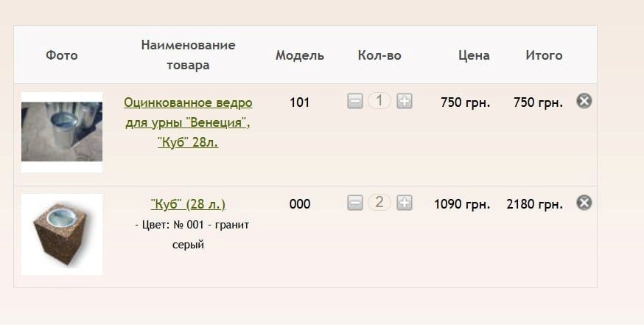This screenshot has height=325, width=644.
Task: Increase quantity of the galvanized bucket
Action: pos(404,102)
